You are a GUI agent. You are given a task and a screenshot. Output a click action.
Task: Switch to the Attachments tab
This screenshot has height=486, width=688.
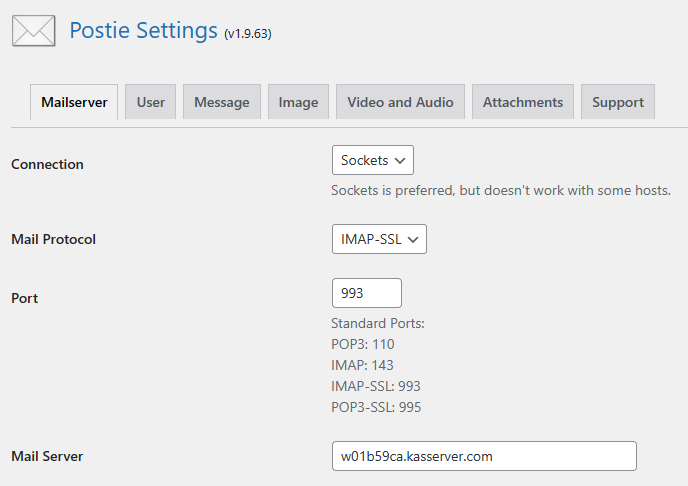tap(522, 102)
